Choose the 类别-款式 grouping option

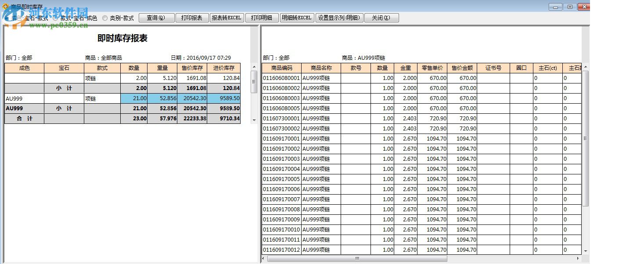click(x=104, y=18)
